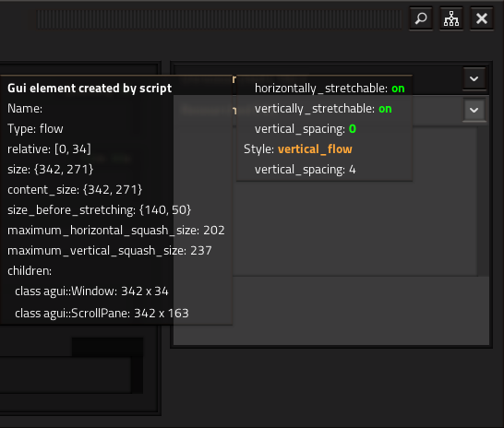Click the Type: flow line

pyautogui.click(x=35, y=129)
